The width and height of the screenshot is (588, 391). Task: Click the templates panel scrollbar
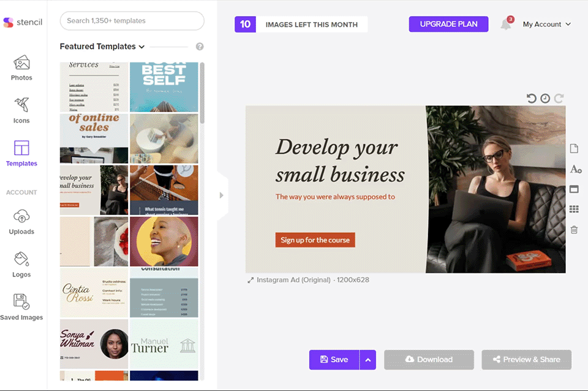[202, 93]
